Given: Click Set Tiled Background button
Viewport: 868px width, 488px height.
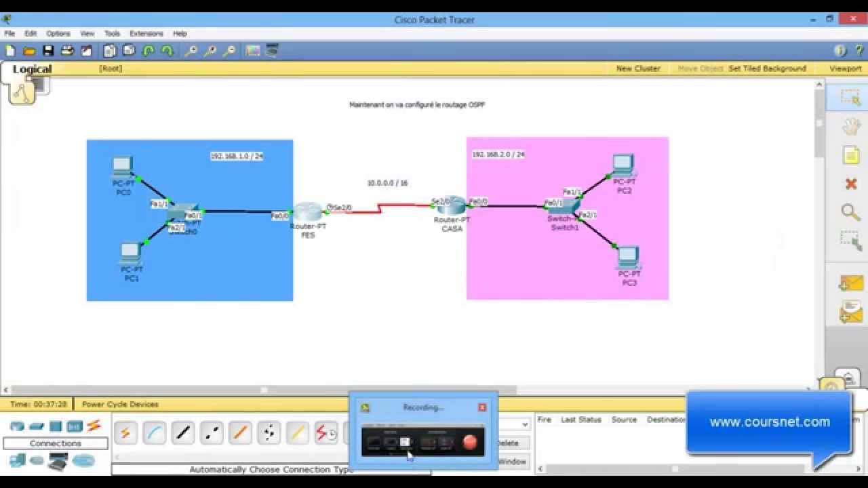Looking at the screenshot, I should pos(767,68).
